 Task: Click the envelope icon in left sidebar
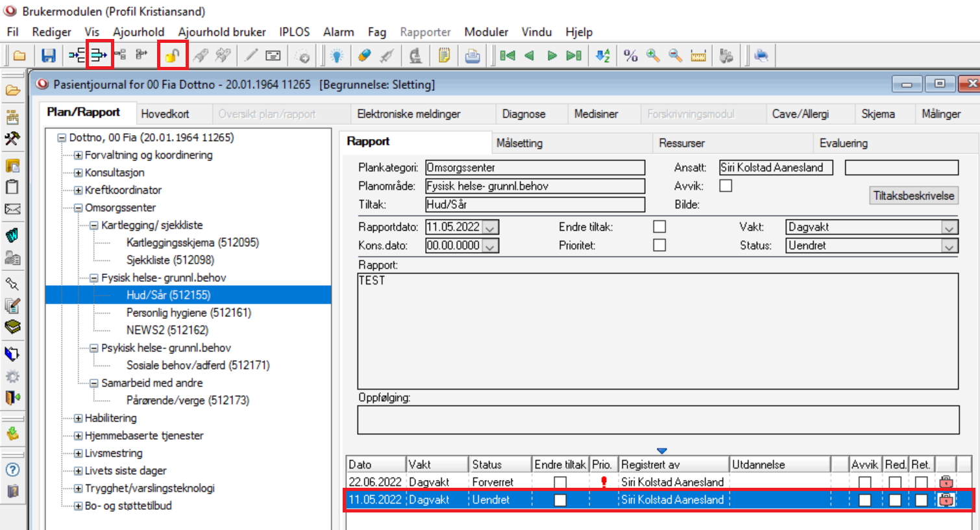[x=12, y=209]
